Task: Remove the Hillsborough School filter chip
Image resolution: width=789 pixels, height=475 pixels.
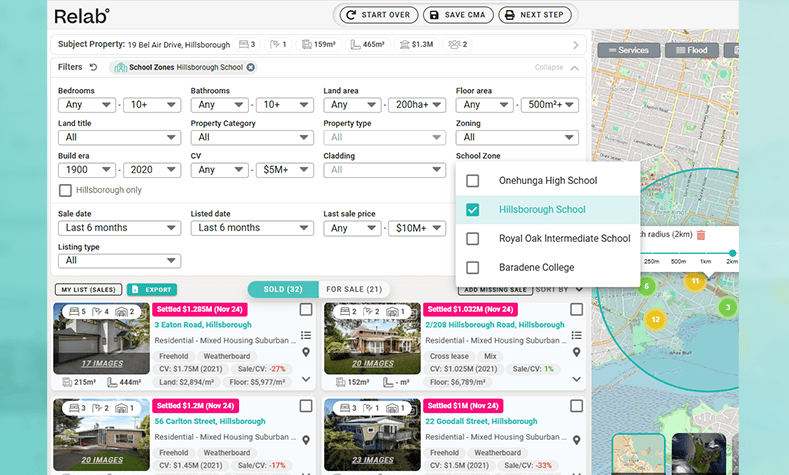Action: [251, 68]
